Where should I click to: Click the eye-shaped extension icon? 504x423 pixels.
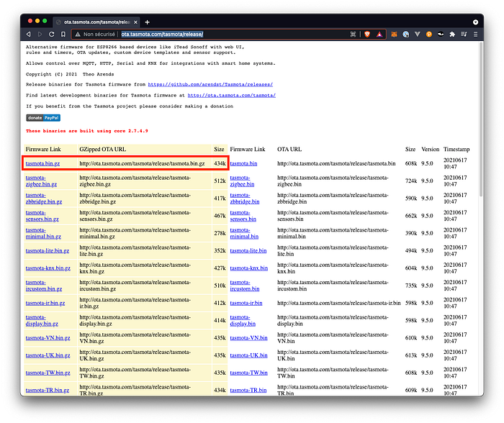pyautogui.click(x=441, y=34)
